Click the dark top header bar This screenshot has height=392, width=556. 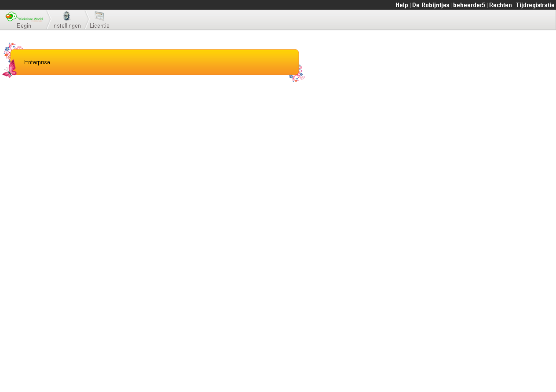tap(198, 5)
